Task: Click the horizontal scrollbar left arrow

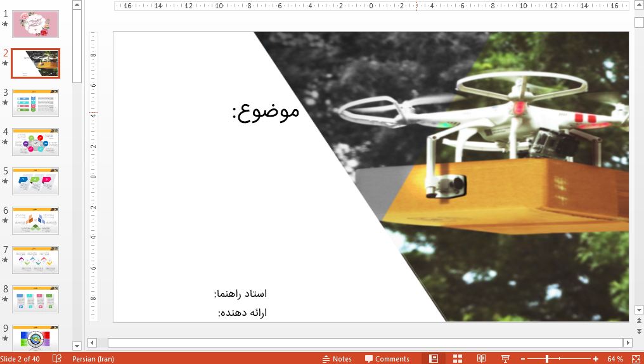Action: click(93, 342)
